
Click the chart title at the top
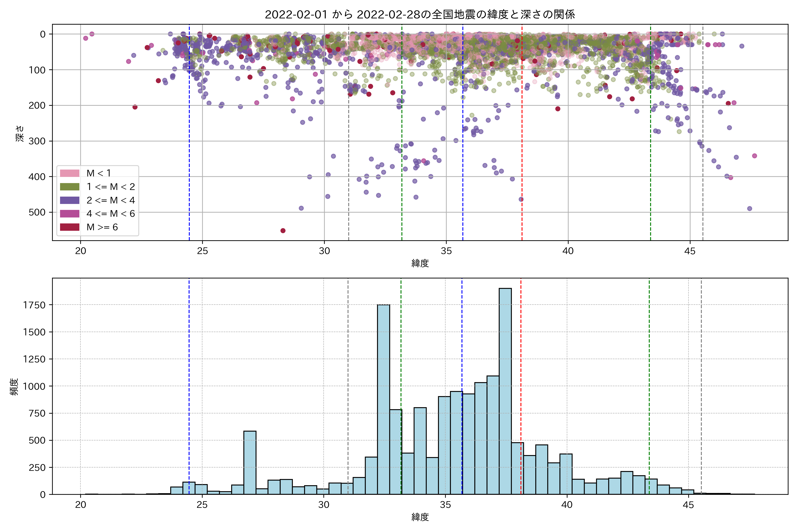pyautogui.click(x=420, y=15)
